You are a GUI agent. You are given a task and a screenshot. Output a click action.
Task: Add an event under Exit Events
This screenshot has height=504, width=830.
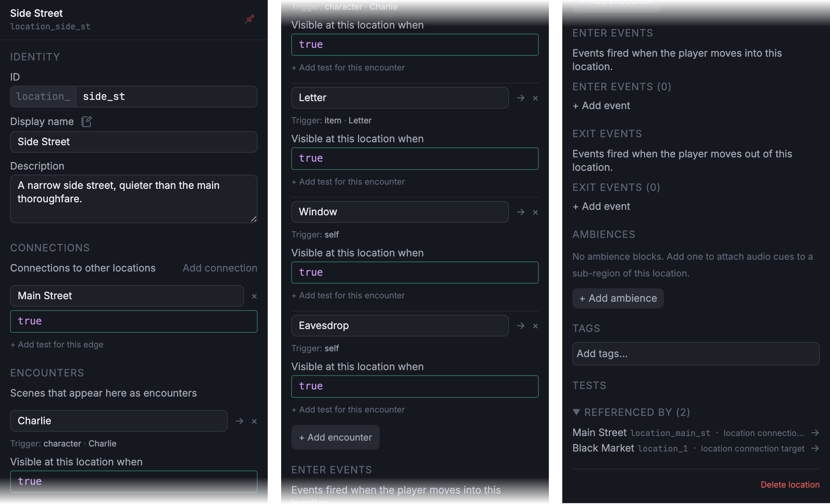pyautogui.click(x=601, y=206)
